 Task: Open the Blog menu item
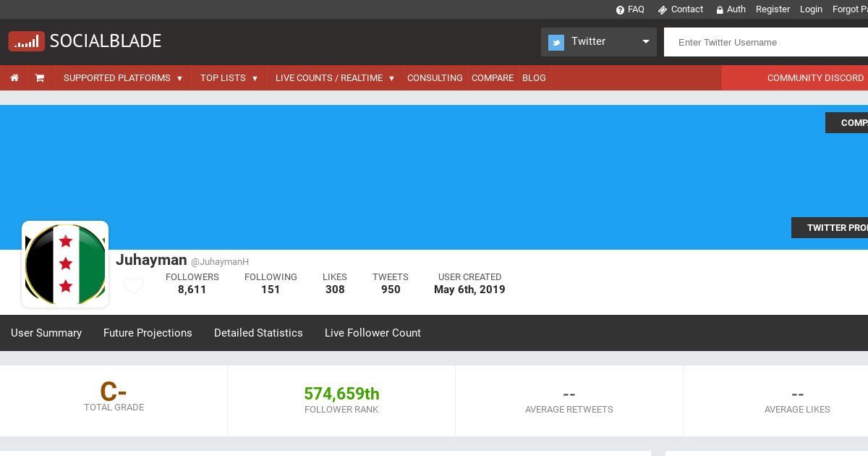[534, 77]
